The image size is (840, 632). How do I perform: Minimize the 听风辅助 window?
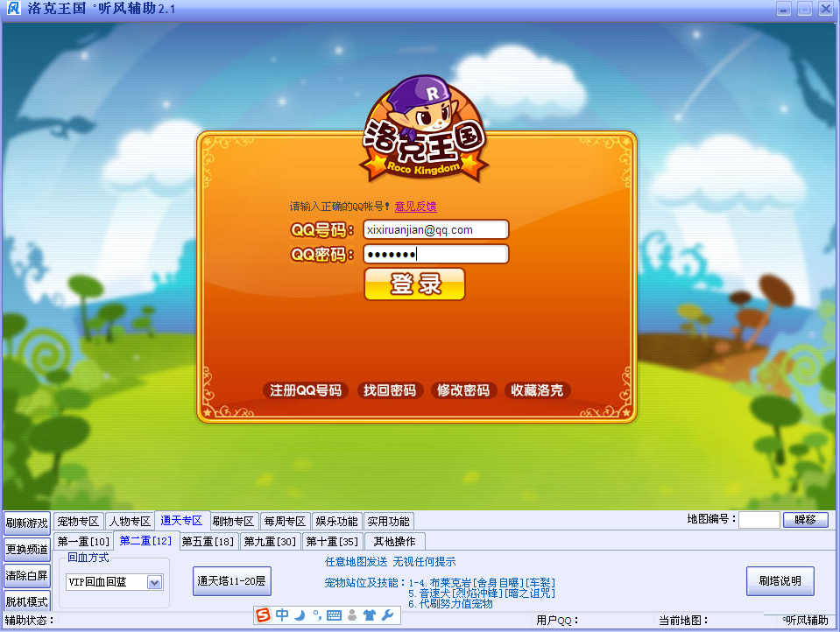(x=784, y=9)
